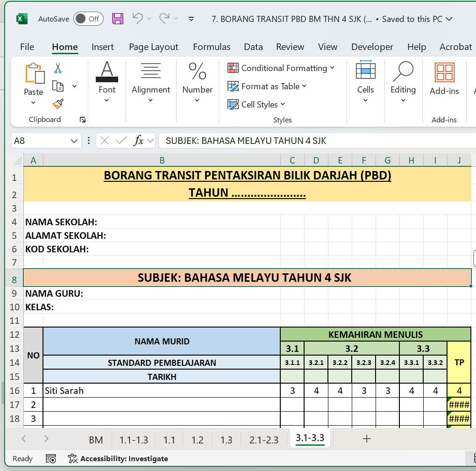The height and width of the screenshot is (471, 476).
Task: Select row 16 header
Action: click(14, 391)
